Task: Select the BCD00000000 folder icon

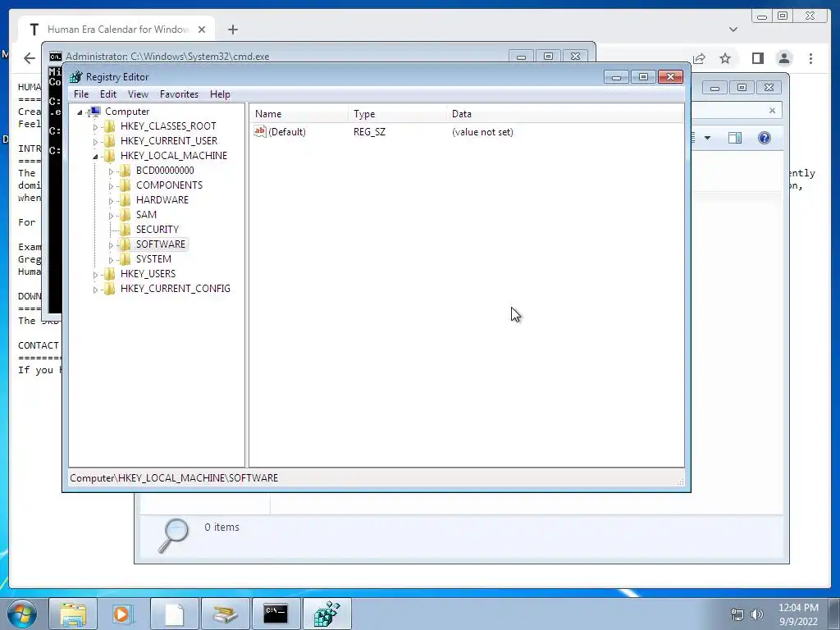Action: coord(125,171)
